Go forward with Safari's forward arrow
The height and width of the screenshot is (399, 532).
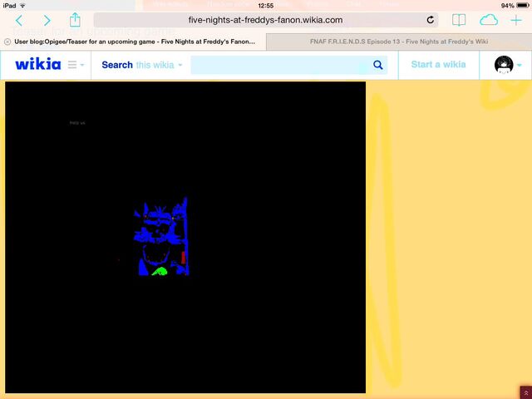tap(47, 21)
